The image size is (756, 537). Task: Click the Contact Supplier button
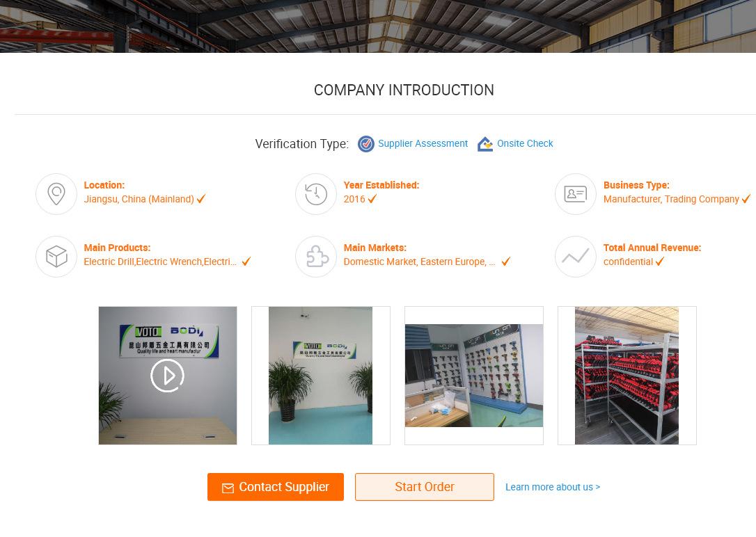tap(276, 487)
